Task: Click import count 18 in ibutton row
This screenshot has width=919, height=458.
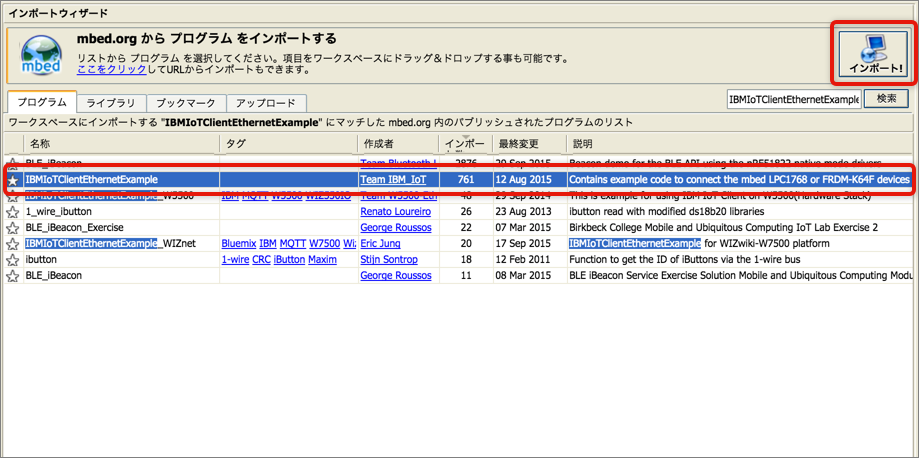Action: (x=466, y=259)
